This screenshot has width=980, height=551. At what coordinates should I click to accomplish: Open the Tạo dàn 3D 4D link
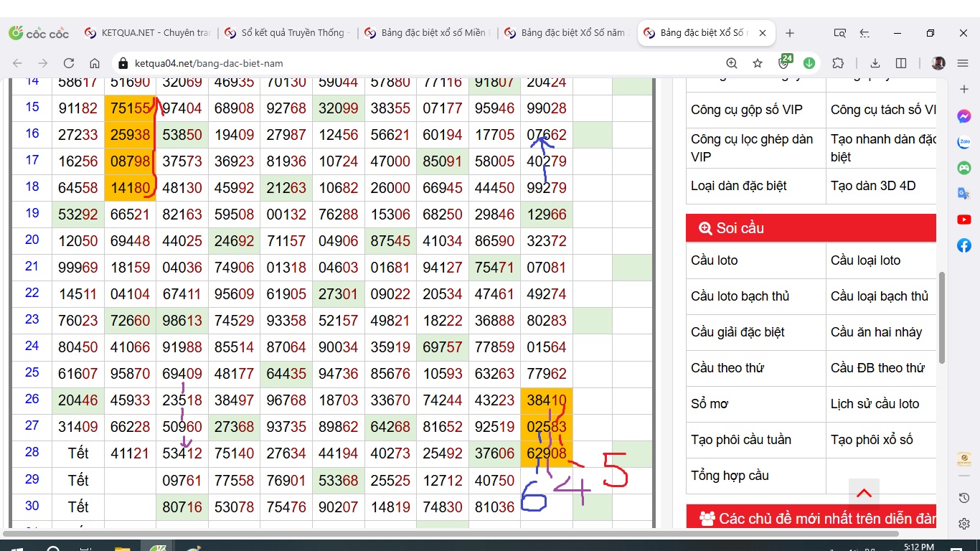tap(872, 186)
